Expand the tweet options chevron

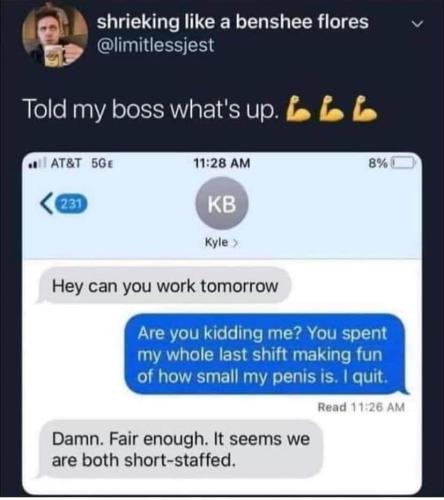(417, 24)
